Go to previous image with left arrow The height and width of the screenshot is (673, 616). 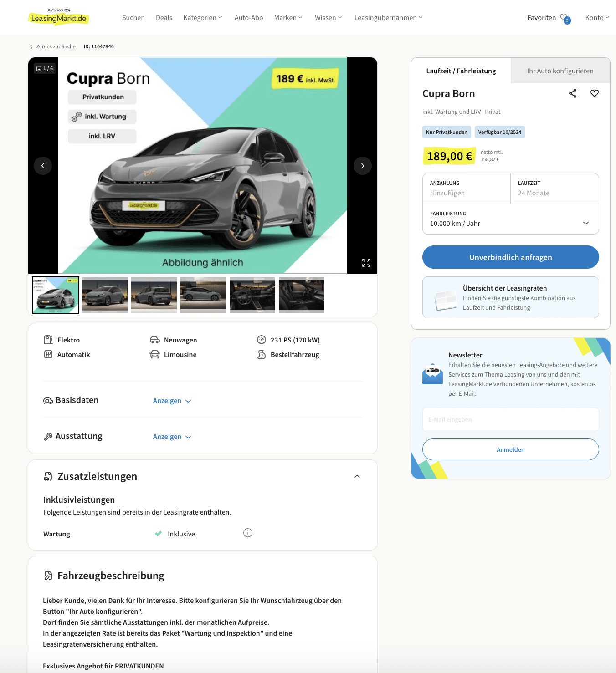(x=43, y=166)
